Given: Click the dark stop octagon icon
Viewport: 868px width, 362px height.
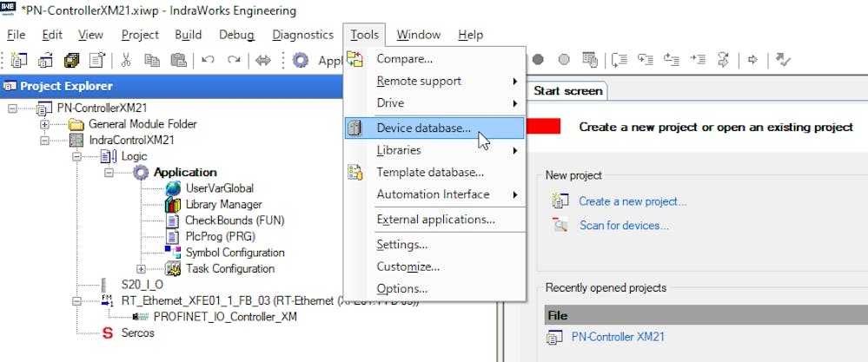Looking at the screenshot, I should (x=538, y=60).
